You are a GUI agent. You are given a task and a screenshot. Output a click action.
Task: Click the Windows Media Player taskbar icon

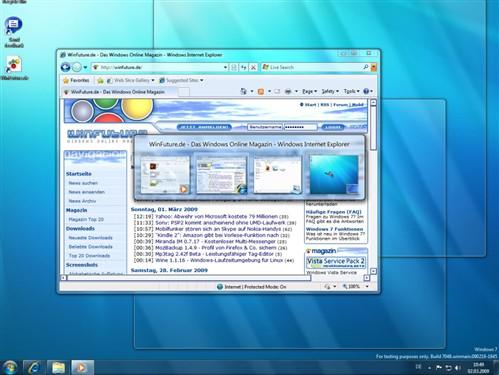pos(82,367)
